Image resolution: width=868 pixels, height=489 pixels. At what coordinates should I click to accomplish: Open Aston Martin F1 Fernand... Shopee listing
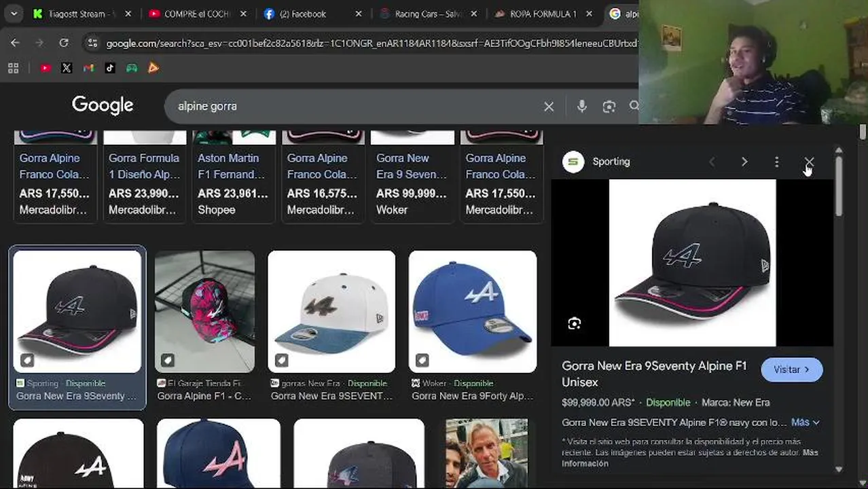[x=233, y=176]
